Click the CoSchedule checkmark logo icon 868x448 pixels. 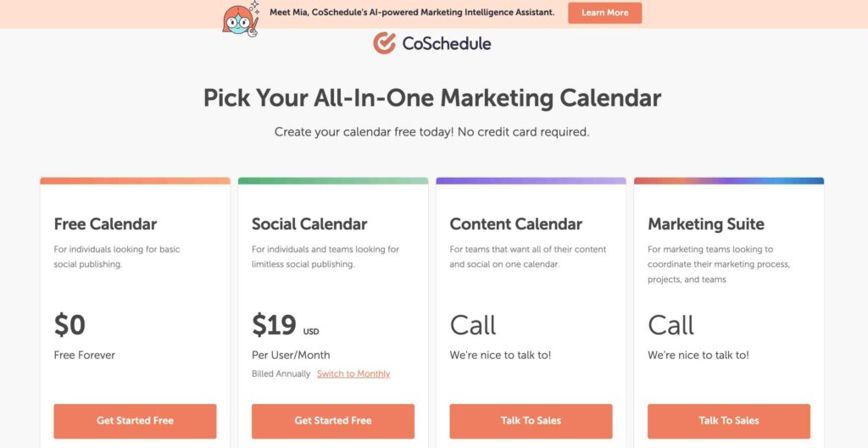tap(384, 43)
